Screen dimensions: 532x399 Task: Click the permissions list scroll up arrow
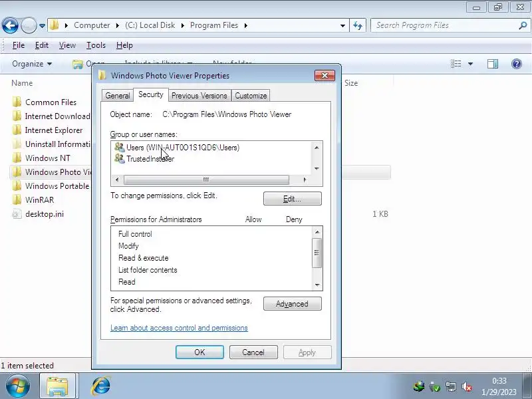tap(317, 232)
